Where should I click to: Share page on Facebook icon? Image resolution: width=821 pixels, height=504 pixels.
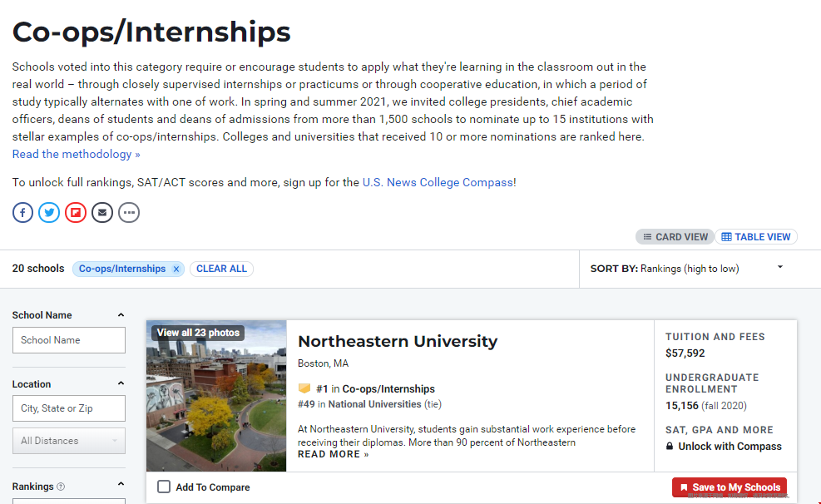(22, 213)
